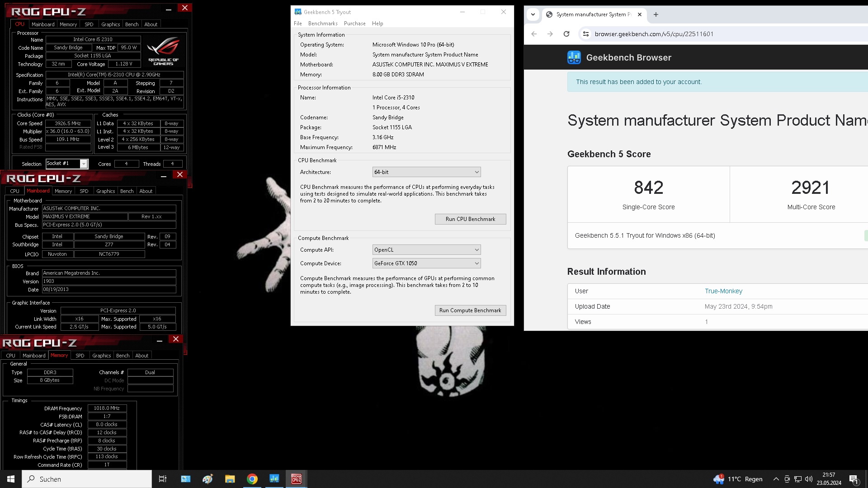Open Google Chrome from taskbar

click(x=252, y=479)
